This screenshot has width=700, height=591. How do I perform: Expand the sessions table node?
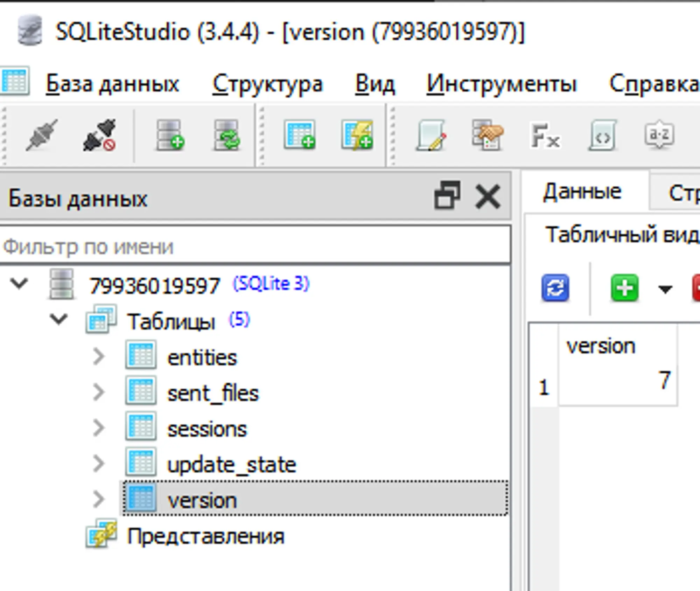coord(99,428)
